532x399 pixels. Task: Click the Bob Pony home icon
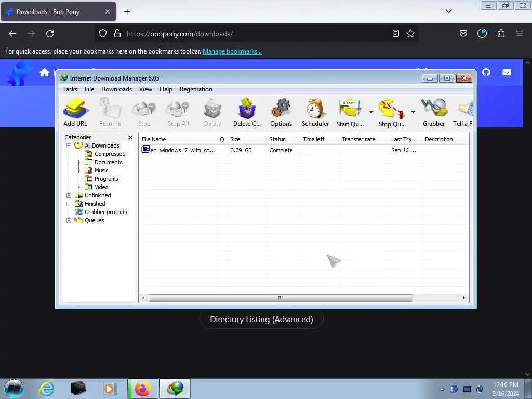click(x=45, y=72)
